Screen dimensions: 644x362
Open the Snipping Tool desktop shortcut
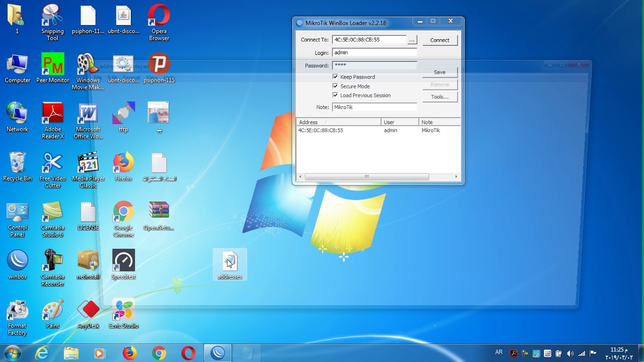pos(52,23)
